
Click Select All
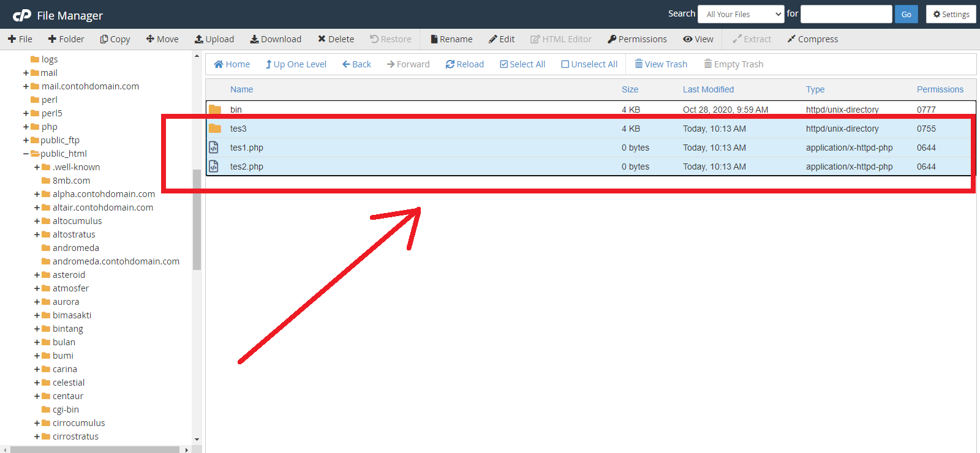pos(522,64)
